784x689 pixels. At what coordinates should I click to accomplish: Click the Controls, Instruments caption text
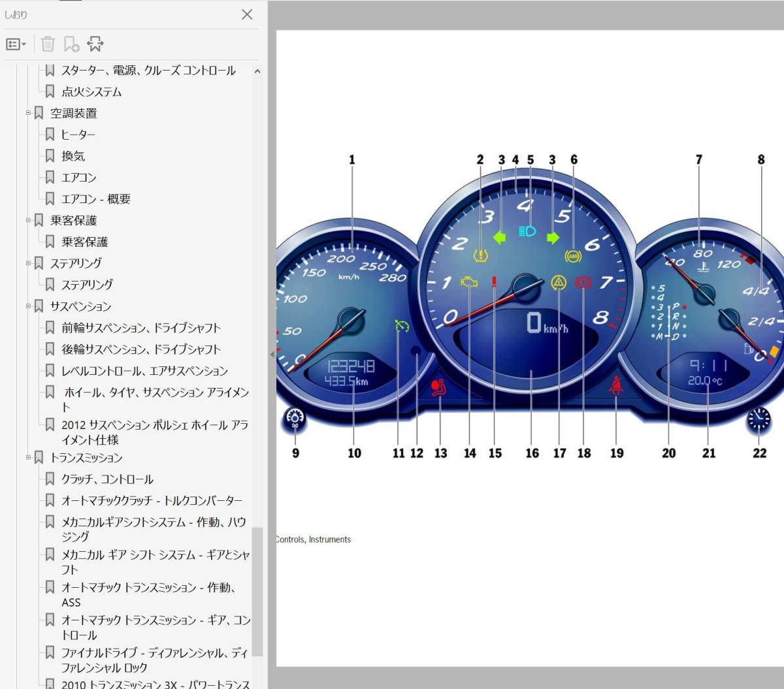(x=314, y=539)
